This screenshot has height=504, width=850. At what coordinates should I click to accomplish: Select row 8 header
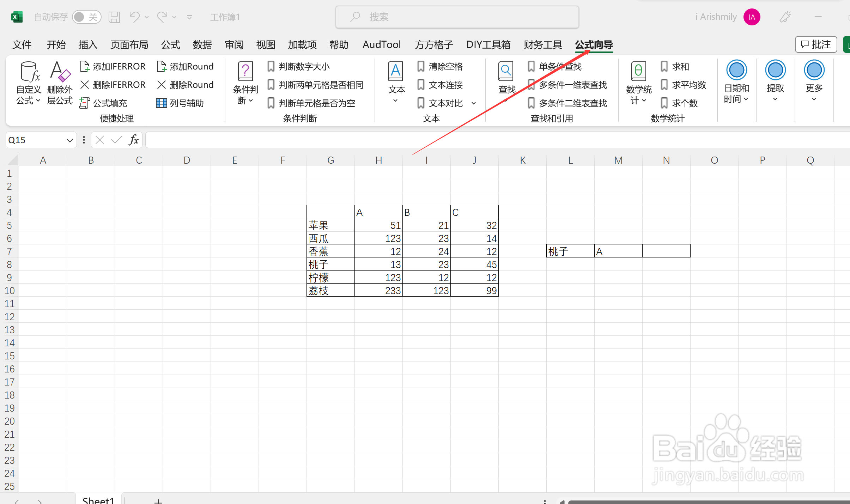pos(9,264)
